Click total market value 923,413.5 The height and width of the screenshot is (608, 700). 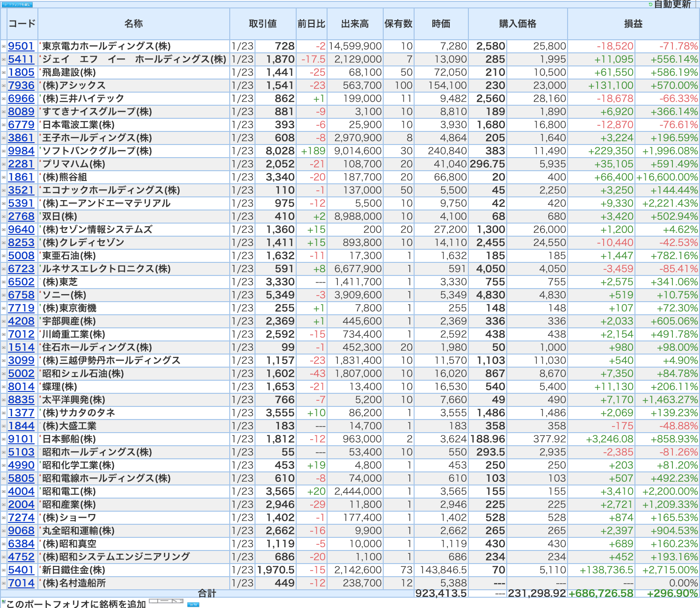click(x=441, y=594)
